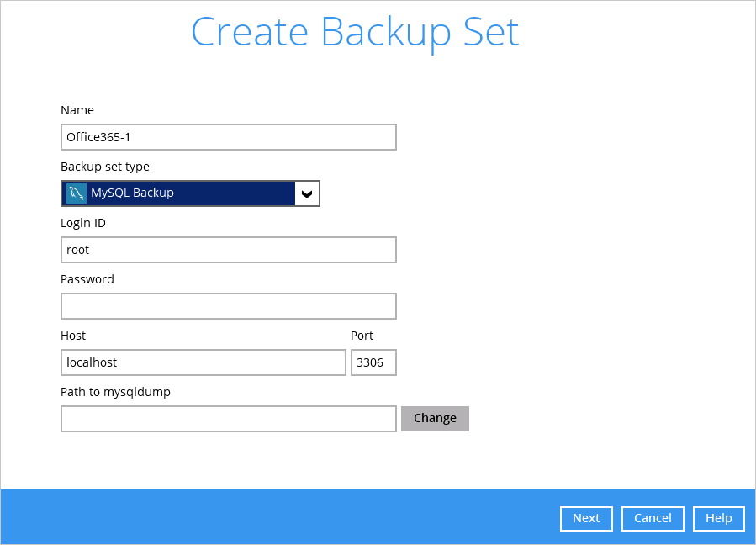Open Help from the bottom bar
Viewport: 756px width, 545px height.
click(718, 519)
